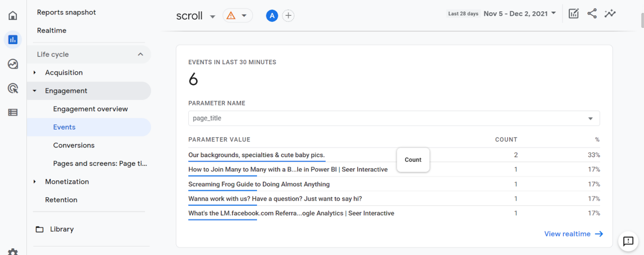The width and height of the screenshot is (644, 255).
Task: Click the View realtime link
Action: pos(573,234)
